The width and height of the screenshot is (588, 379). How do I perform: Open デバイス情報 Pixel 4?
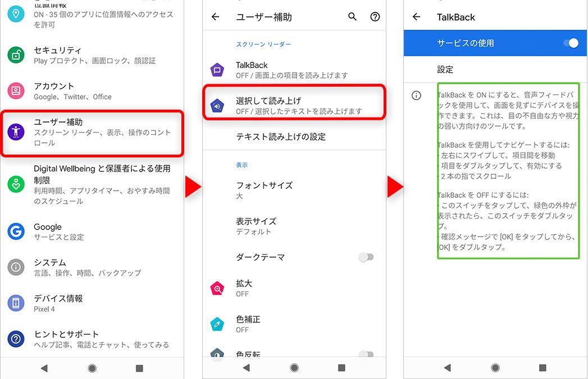pyautogui.click(x=92, y=303)
